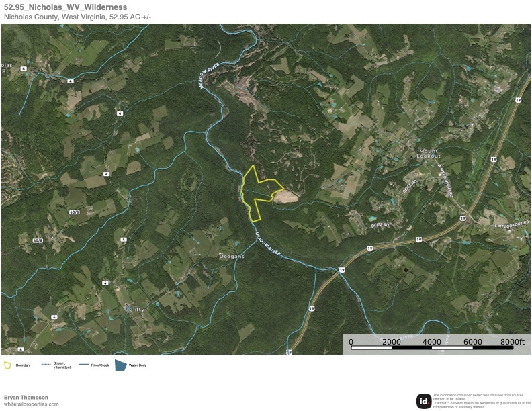The height and width of the screenshot is (411, 532).
Task: Click Route 19 shield at Meadow River bridge
Action: pyautogui.click(x=342, y=270)
